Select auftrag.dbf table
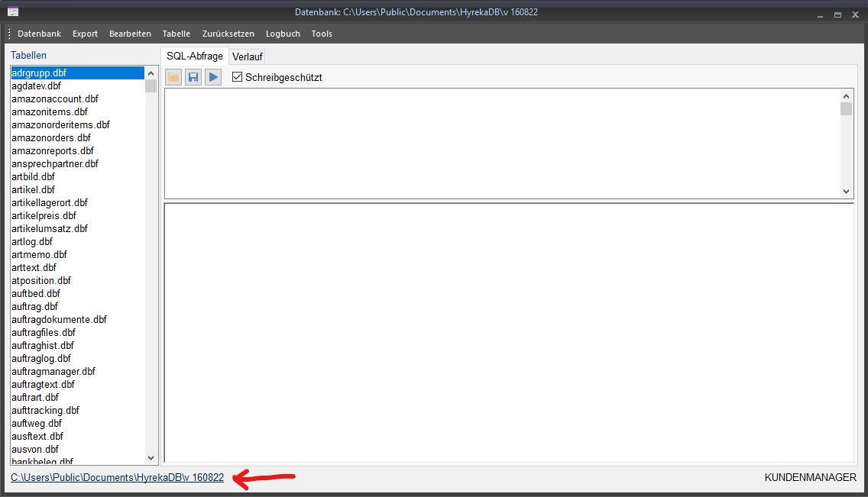Screen dimensions: 868x497 pos(77,307)
